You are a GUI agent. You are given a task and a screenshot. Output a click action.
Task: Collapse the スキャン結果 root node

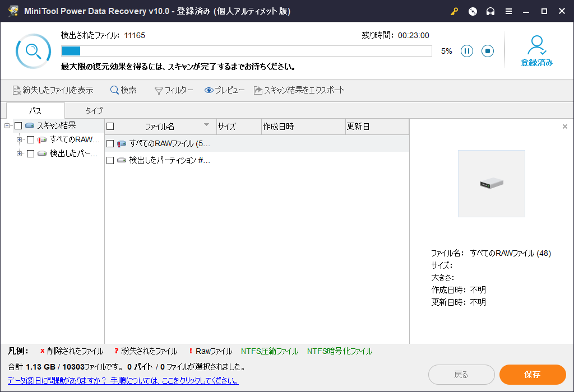[x=7, y=125]
